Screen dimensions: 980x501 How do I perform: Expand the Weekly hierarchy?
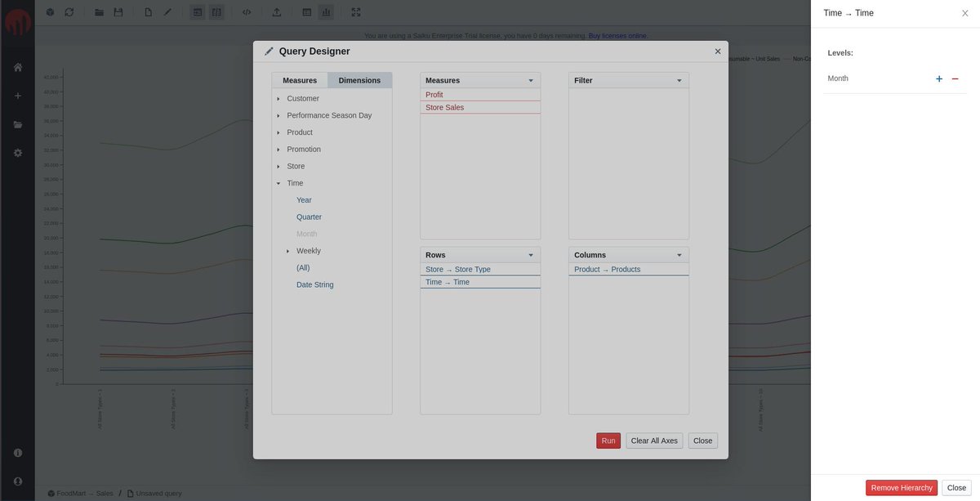point(287,251)
